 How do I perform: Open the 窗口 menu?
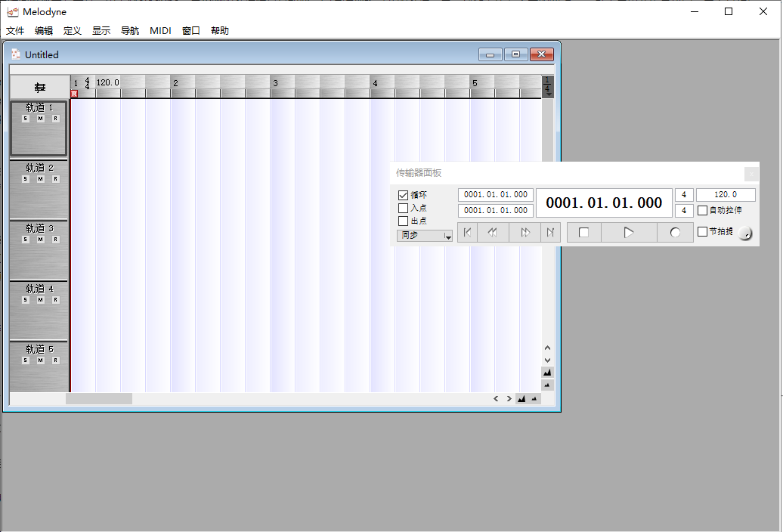point(190,31)
